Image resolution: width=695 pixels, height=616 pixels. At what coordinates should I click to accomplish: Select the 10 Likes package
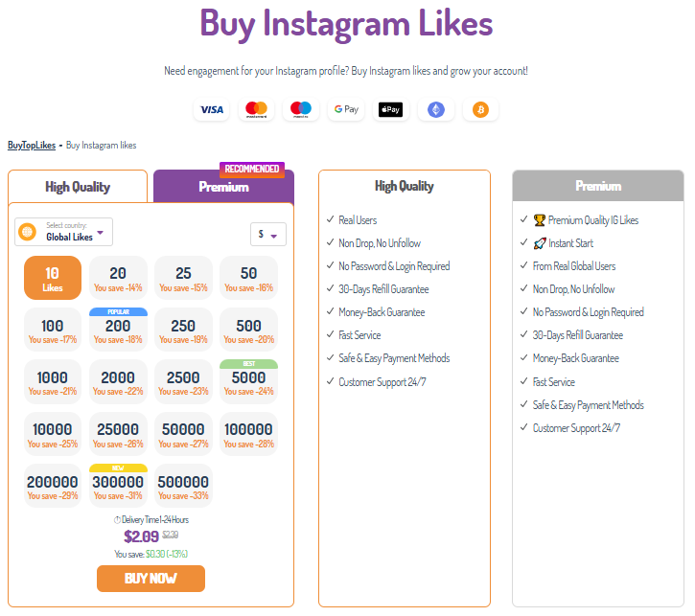pos(53,278)
